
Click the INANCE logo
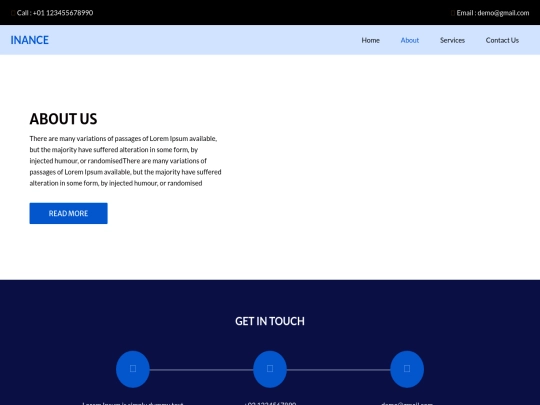coord(30,40)
